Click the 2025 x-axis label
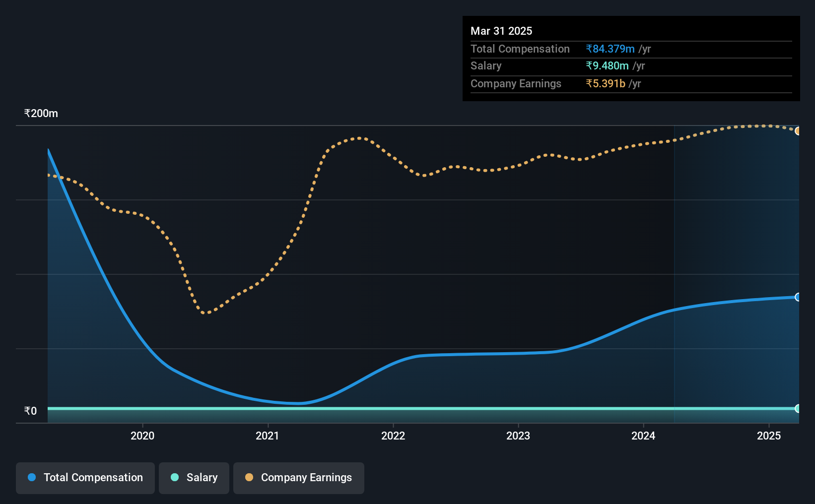The image size is (815, 504). click(769, 436)
